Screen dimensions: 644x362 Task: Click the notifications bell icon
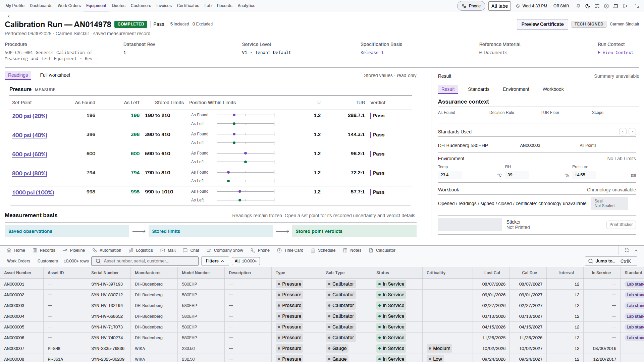pos(578,6)
